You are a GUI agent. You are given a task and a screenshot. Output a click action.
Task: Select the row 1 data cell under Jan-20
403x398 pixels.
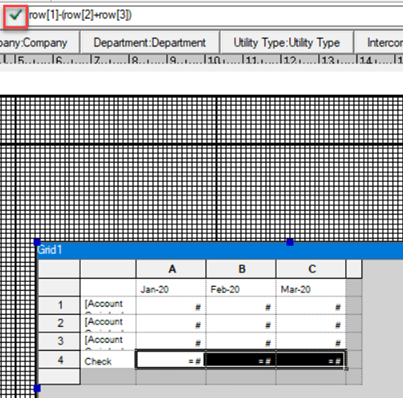pyautogui.click(x=171, y=305)
